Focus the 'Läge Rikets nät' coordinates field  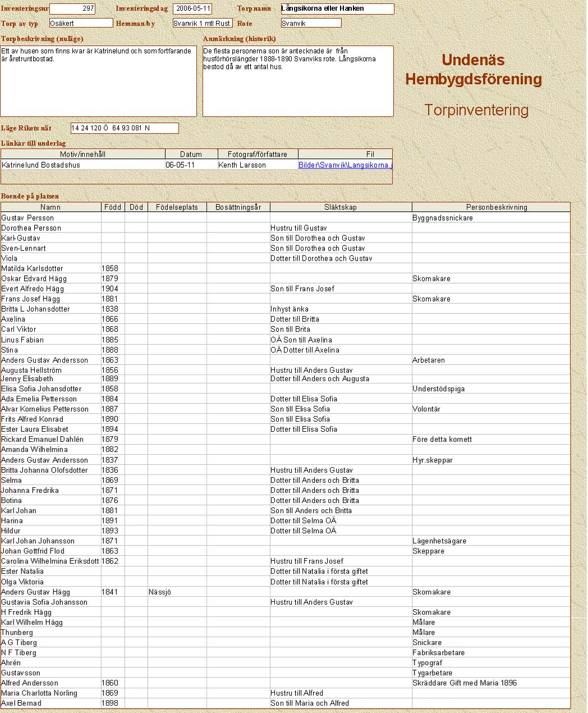pyautogui.click(x=125, y=128)
